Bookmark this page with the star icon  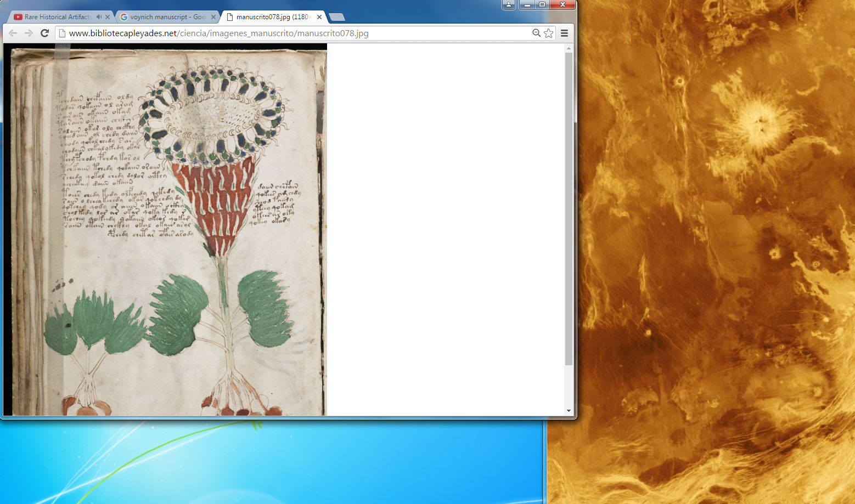548,33
